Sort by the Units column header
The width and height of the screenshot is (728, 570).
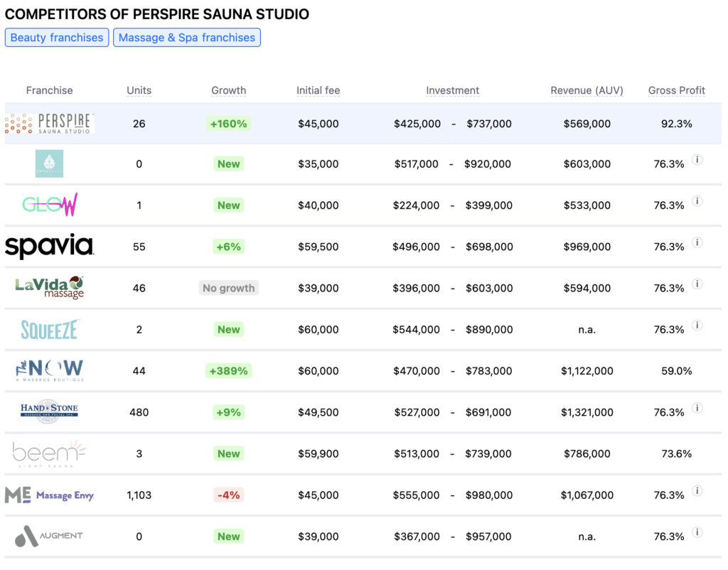pyautogui.click(x=139, y=90)
